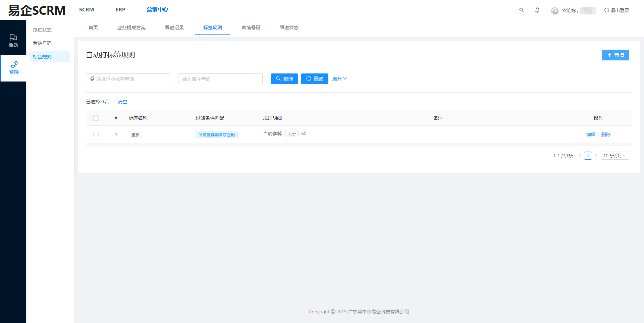The image size is (644, 323).
Task: Open the SCRM top menu
Action: pos(87,10)
